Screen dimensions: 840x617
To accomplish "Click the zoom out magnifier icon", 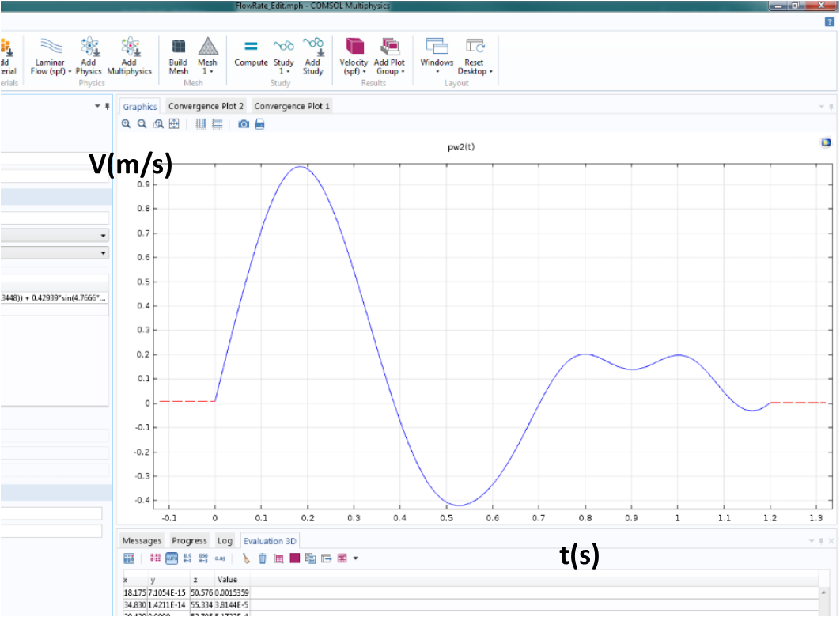I will point(142,124).
